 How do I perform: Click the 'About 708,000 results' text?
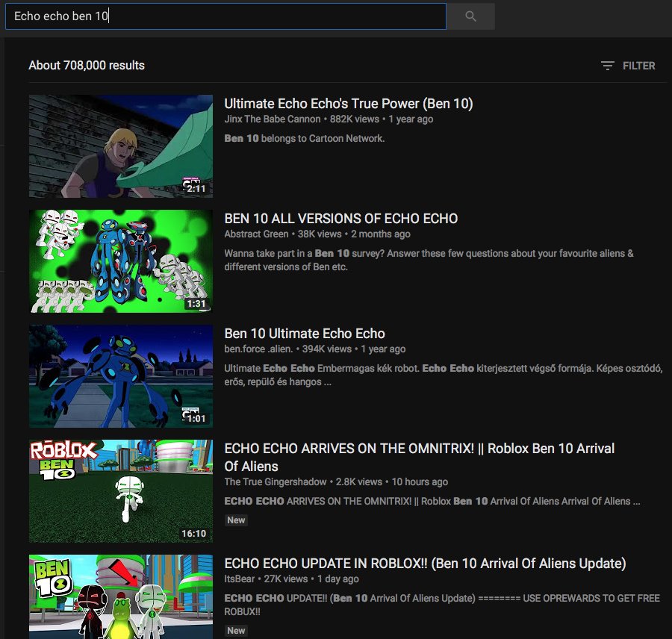coord(87,65)
